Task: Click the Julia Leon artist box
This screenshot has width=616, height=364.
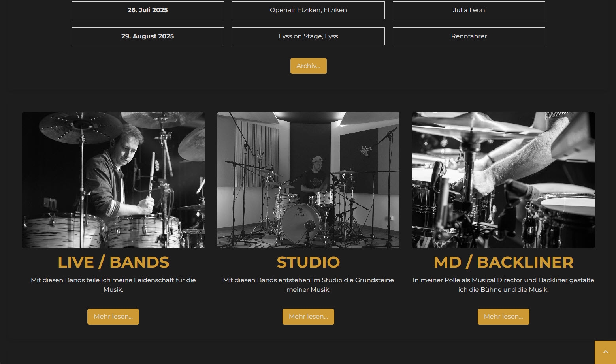Action: click(x=469, y=10)
